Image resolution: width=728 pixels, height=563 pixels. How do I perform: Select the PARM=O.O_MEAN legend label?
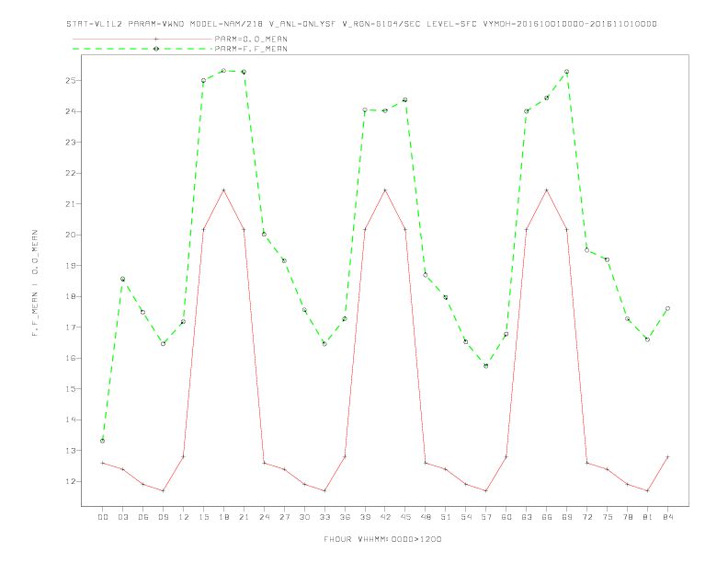pos(251,39)
